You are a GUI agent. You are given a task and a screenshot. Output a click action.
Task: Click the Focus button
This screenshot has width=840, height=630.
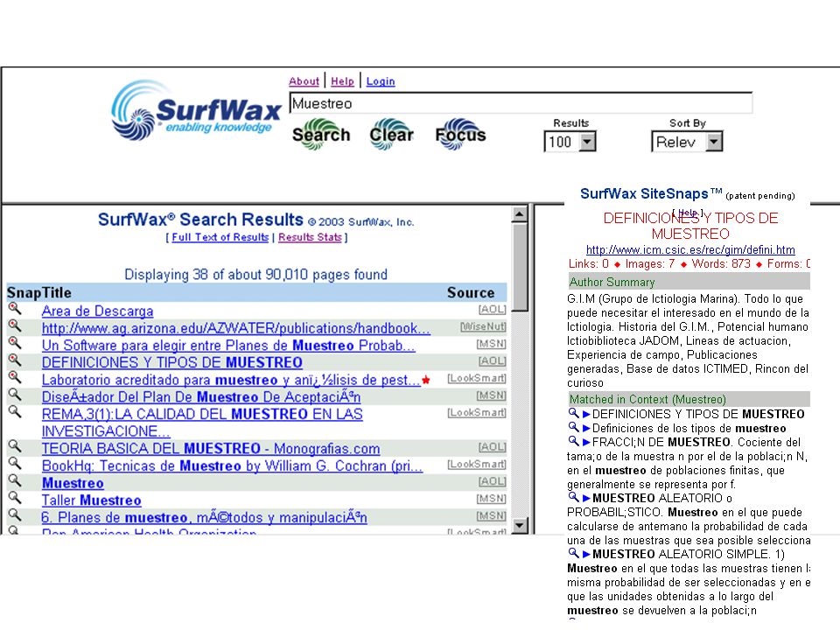(461, 135)
